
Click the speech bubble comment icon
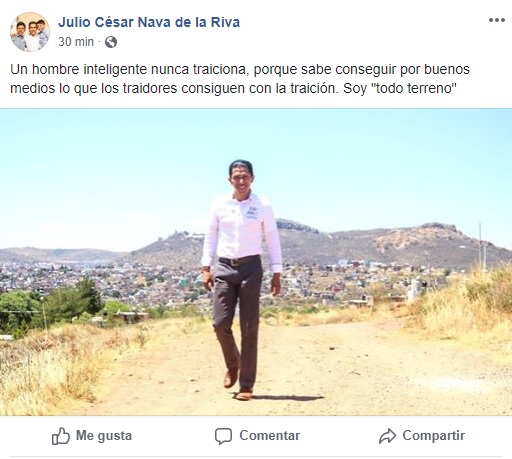[x=223, y=436]
